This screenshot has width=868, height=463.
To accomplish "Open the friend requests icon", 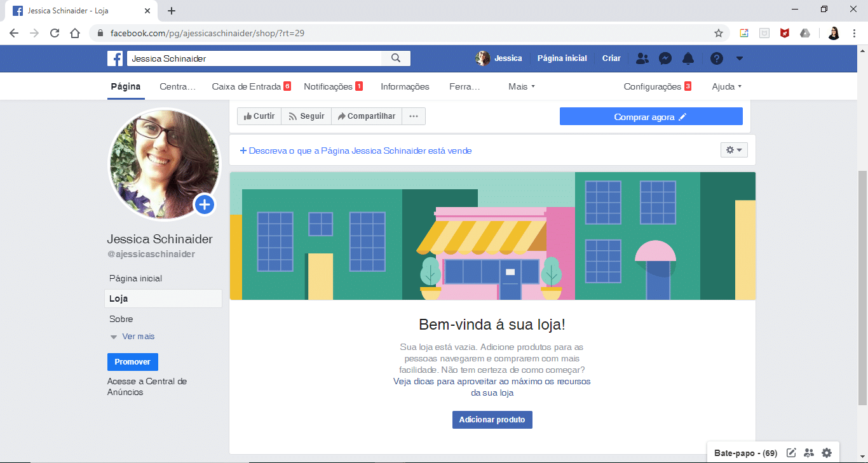I will pos(642,58).
